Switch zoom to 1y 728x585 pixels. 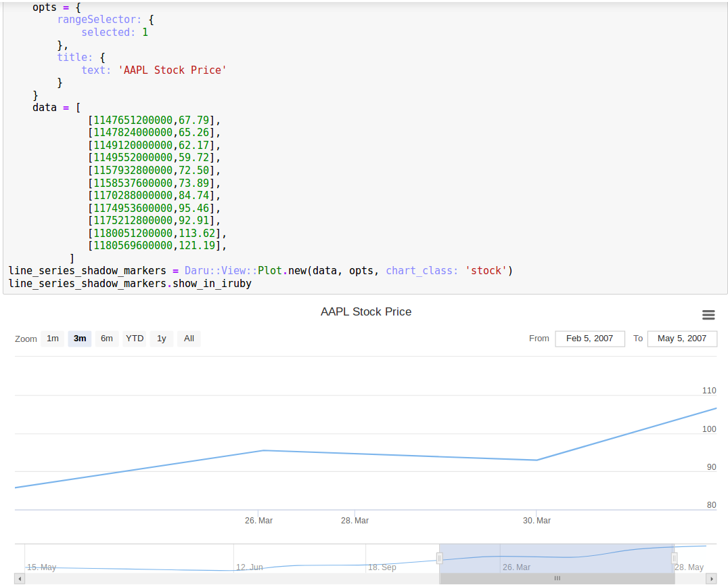[x=162, y=339]
